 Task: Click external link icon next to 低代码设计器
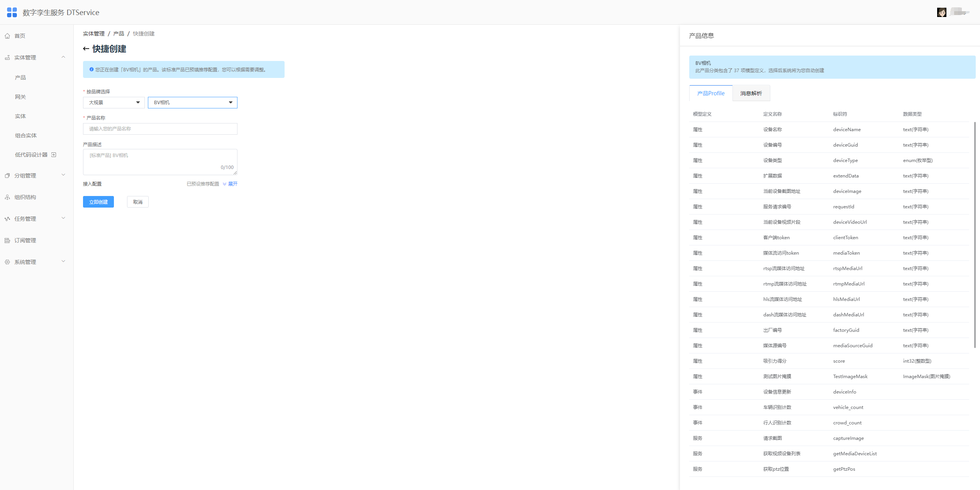tap(54, 155)
